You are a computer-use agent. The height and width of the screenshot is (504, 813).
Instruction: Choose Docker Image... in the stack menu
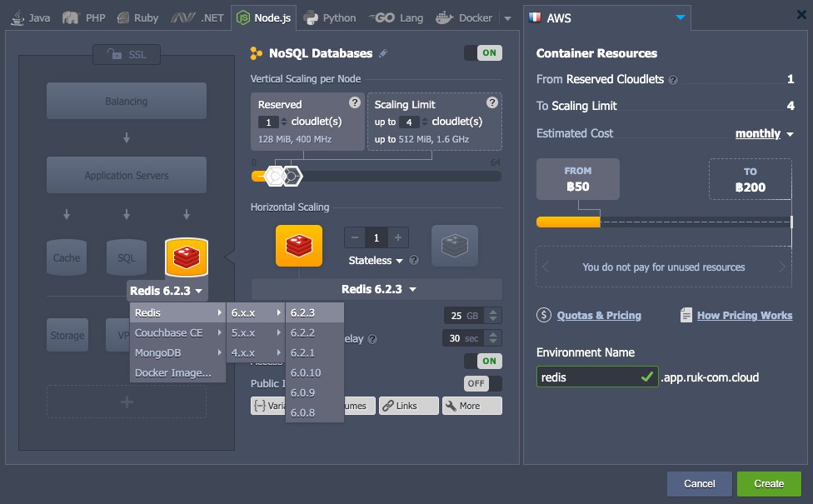point(178,373)
